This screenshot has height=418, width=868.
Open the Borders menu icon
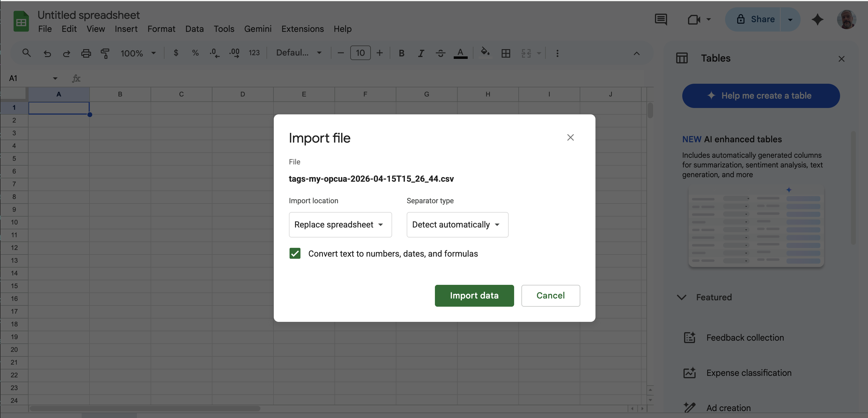pyautogui.click(x=505, y=53)
